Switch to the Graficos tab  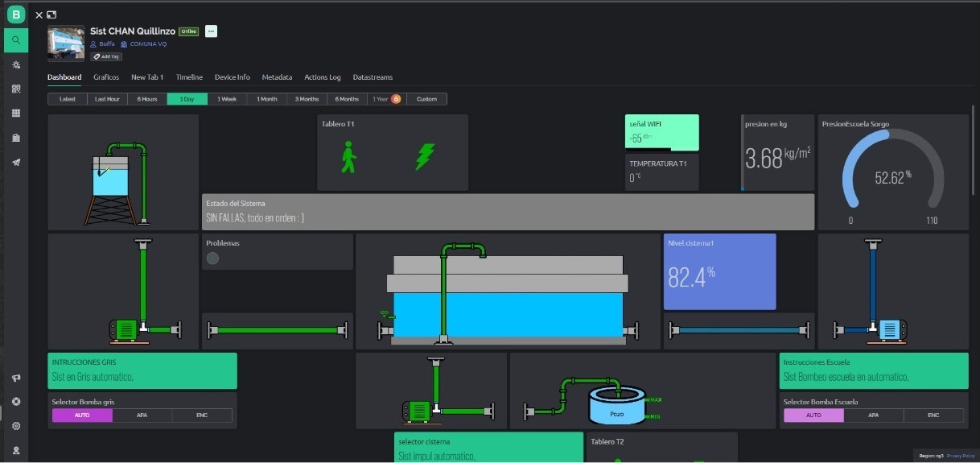(x=106, y=77)
